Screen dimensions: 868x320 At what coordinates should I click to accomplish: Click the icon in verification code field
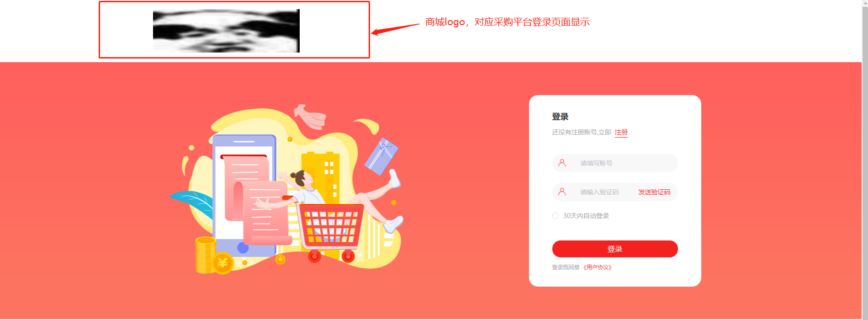pos(562,192)
